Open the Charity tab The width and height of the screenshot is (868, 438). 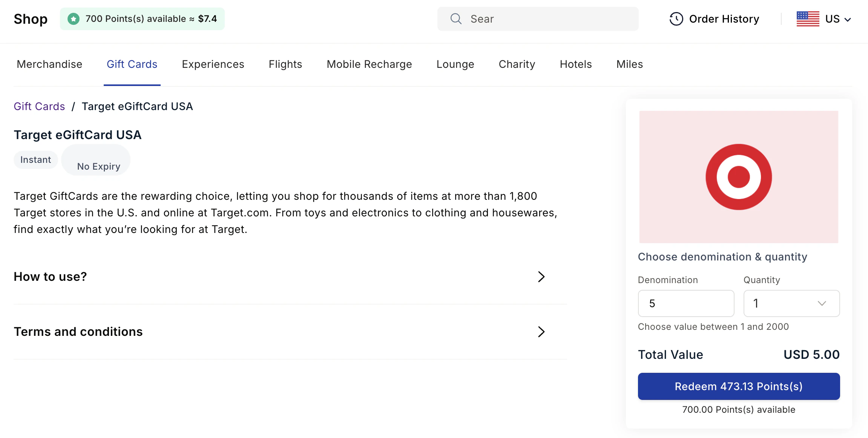point(517,64)
